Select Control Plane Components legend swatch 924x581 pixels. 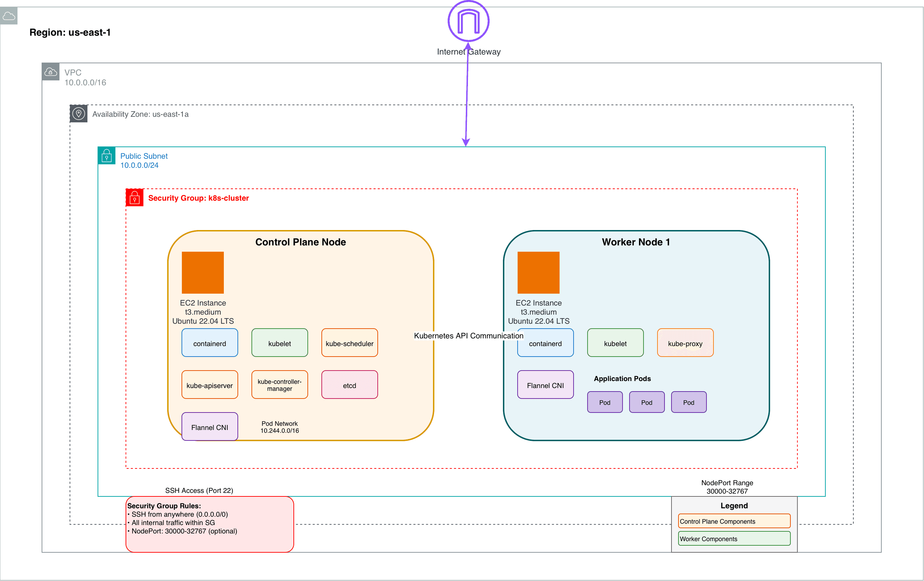click(734, 521)
